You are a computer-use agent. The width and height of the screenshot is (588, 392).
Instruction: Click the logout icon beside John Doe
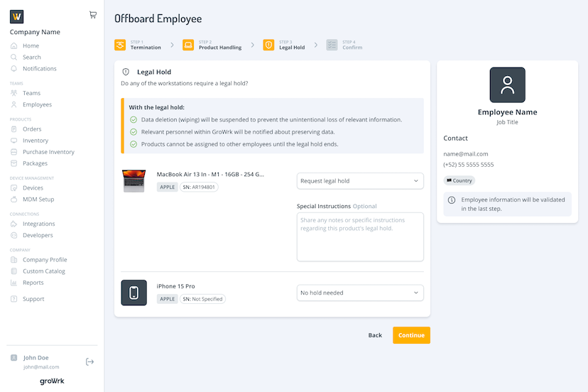[x=89, y=361]
